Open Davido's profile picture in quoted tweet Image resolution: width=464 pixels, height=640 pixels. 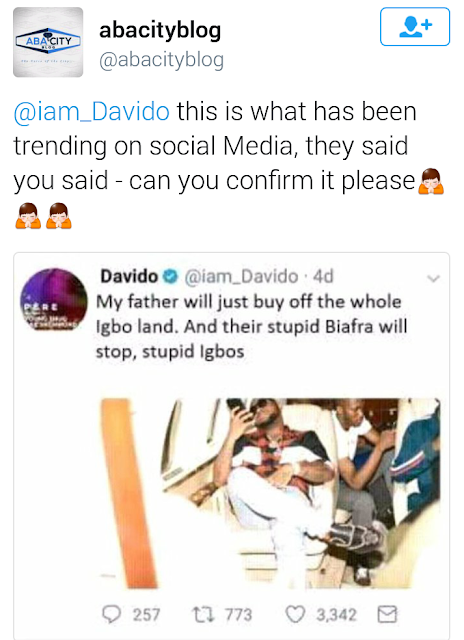click(54, 299)
